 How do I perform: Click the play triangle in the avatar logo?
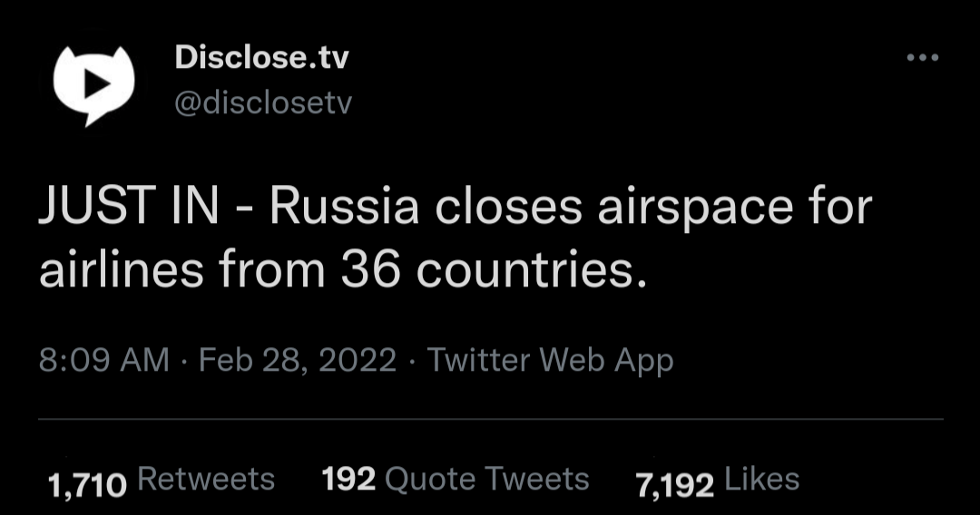(95, 82)
